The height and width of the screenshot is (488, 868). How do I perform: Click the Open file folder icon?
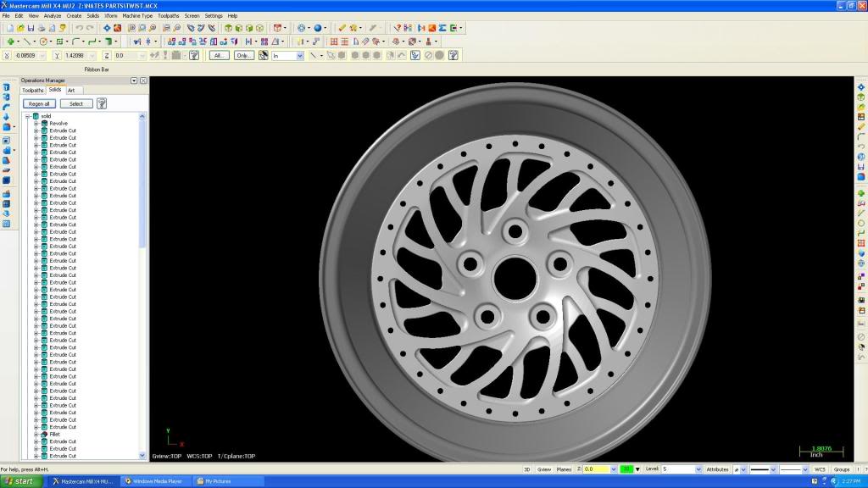(19, 28)
